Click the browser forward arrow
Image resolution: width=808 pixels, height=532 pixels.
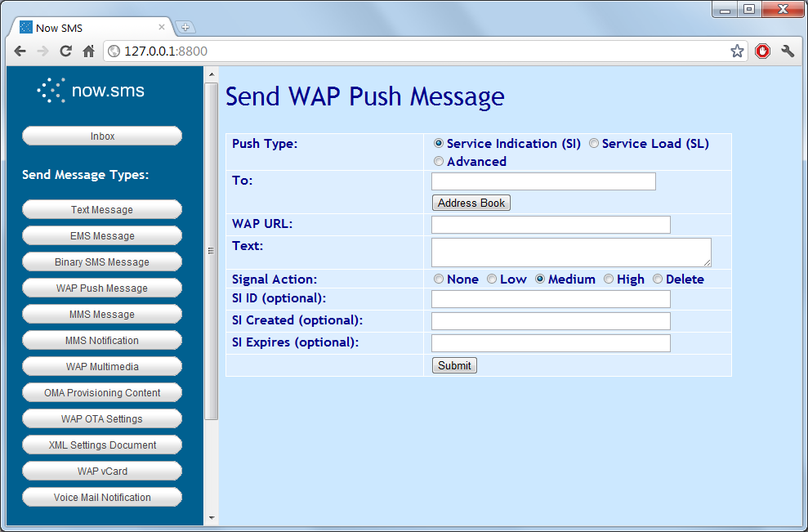pos(42,51)
